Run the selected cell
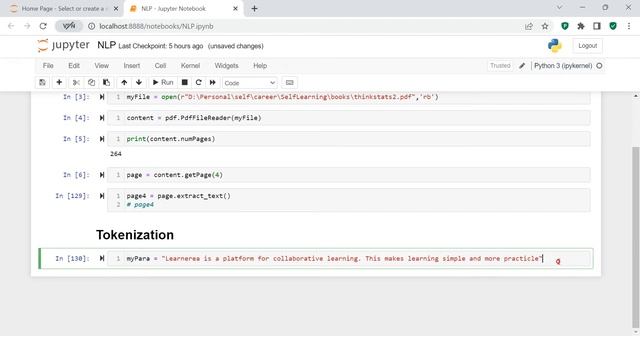640x360 pixels. tap(163, 82)
